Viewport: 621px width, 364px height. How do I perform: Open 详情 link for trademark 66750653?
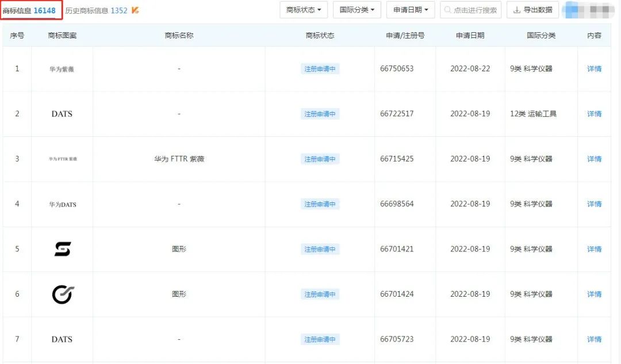pos(594,69)
